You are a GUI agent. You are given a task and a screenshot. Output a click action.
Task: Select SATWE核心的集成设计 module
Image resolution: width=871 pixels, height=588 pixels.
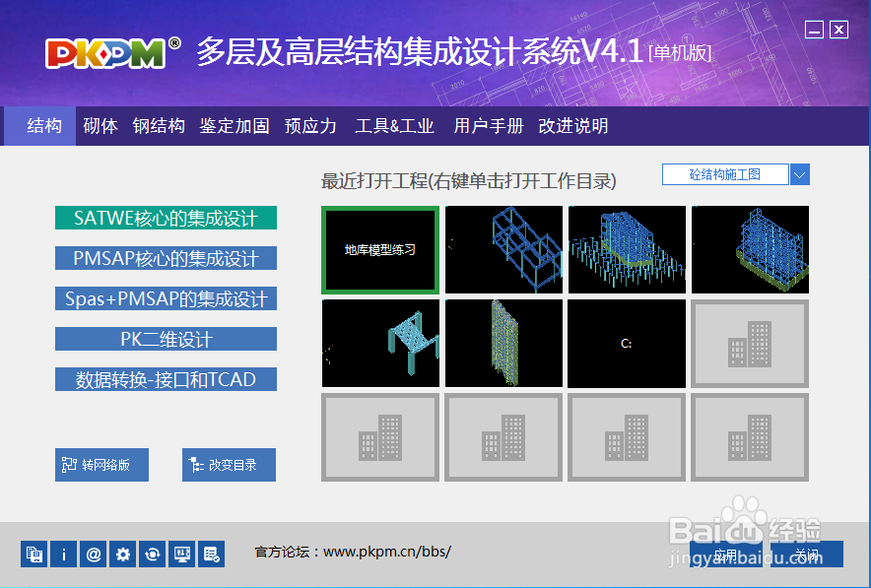[x=166, y=218]
